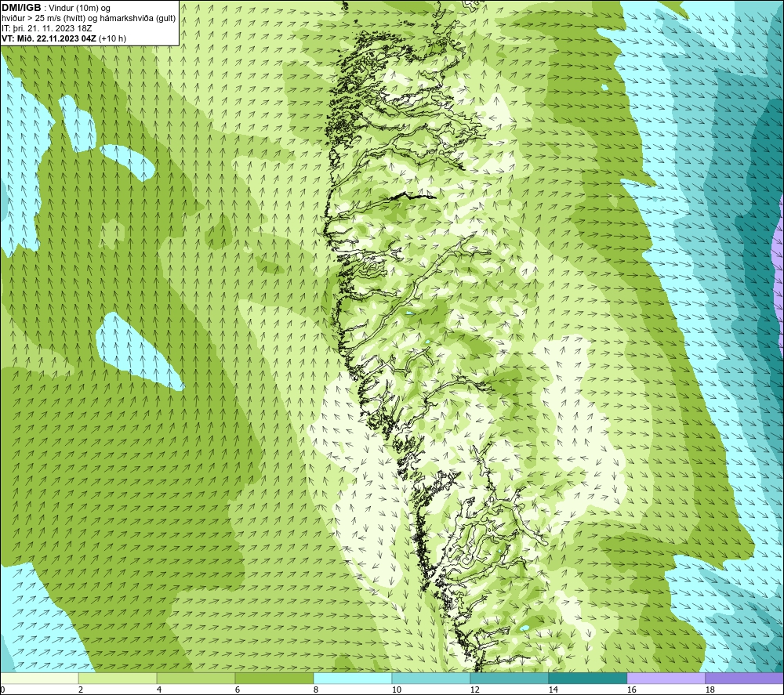Image resolution: width=784 pixels, height=695 pixels.
Task: Click the pale cream 0–2 m/s legend swatch
Action: (39, 678)
